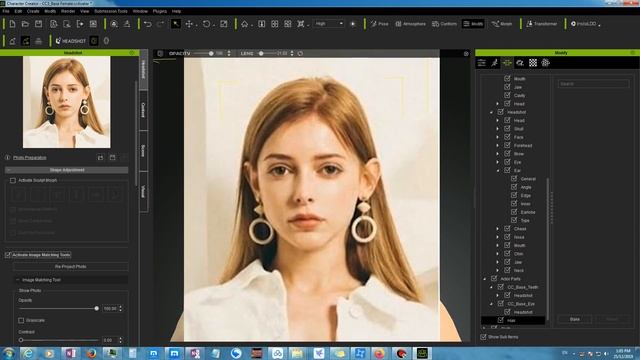Toggle the Activate Sculpt Morph checkbox

[x=13, y=180]
